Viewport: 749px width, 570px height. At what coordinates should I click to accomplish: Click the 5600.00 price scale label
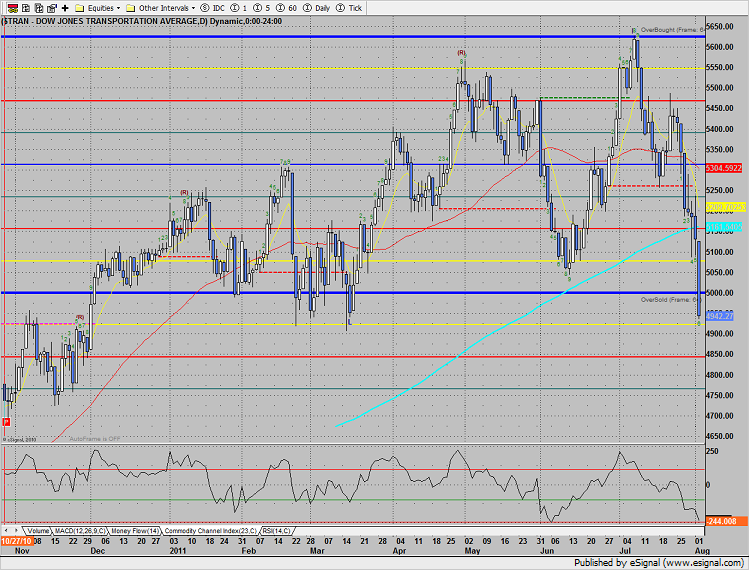pyautogui.click(x=720, y=47)
